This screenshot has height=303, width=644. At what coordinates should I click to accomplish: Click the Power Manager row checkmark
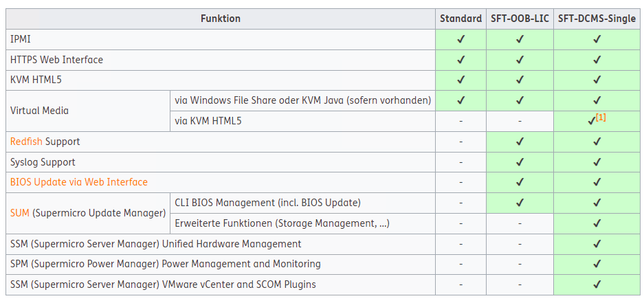pos(597,264)
